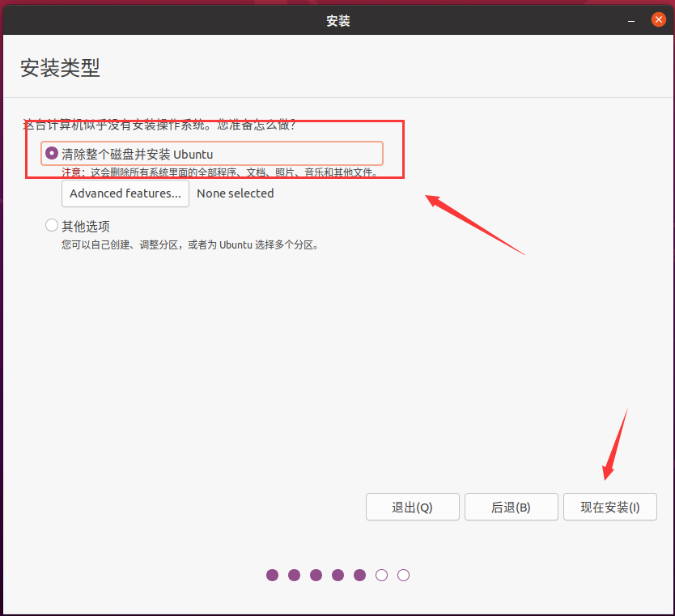
Task: Click the 'None selected' status text
Action: (235, 193)
